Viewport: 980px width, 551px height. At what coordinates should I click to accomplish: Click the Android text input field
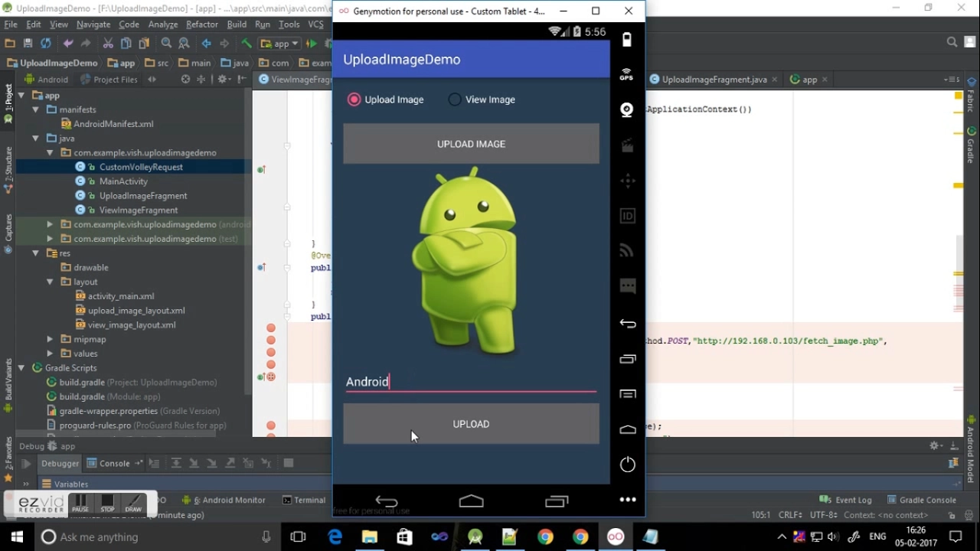(x=471, y=382)
